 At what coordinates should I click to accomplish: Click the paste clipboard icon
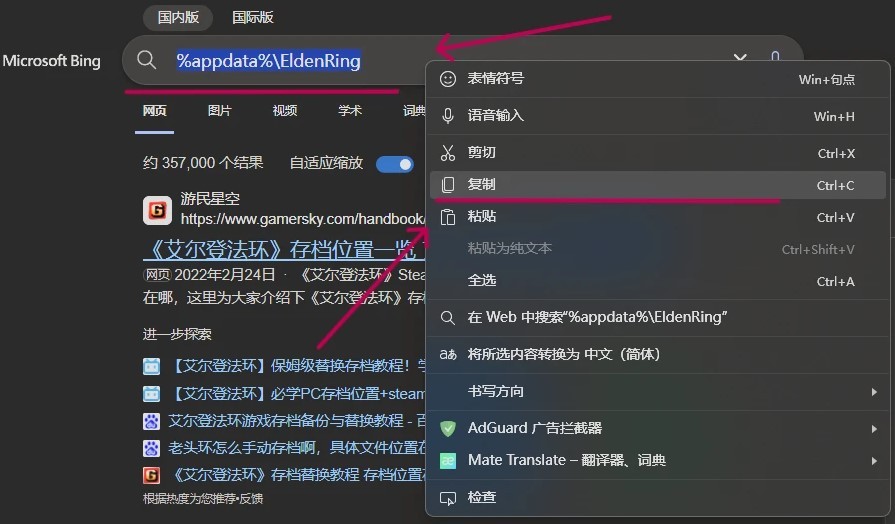click(448, 217)
